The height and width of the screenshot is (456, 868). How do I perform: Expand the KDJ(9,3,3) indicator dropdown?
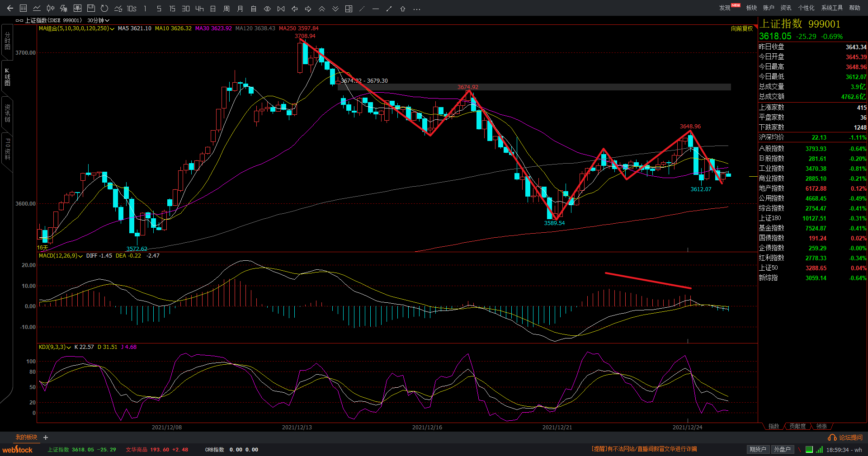coord(55,347)
